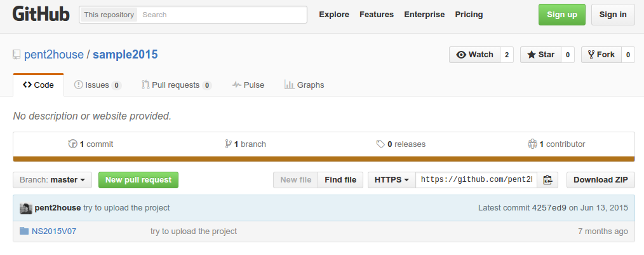Select the clone URL text field

[x=476, y=180]
